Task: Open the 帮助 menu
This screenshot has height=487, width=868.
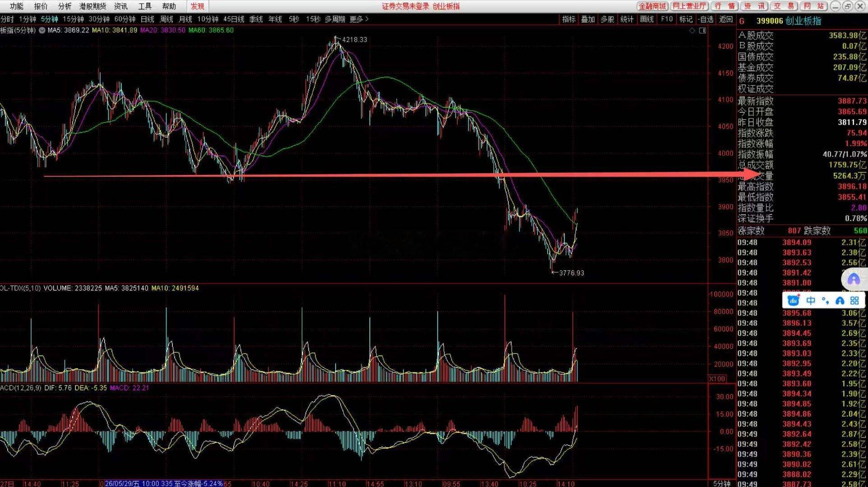Action: (x=169, y=6)
